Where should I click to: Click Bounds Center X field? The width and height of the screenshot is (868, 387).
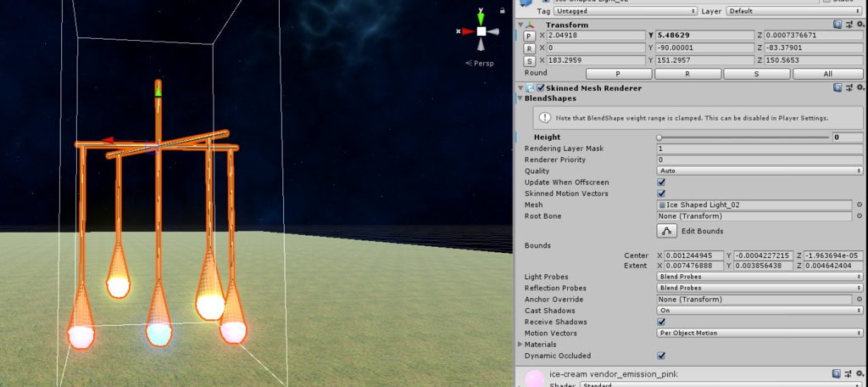694,255
